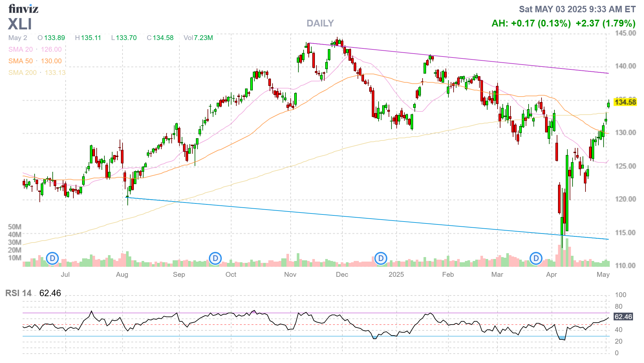Click the 140.00 price axis label
This screenshot has height=363, width=644.
pos(625,66)
